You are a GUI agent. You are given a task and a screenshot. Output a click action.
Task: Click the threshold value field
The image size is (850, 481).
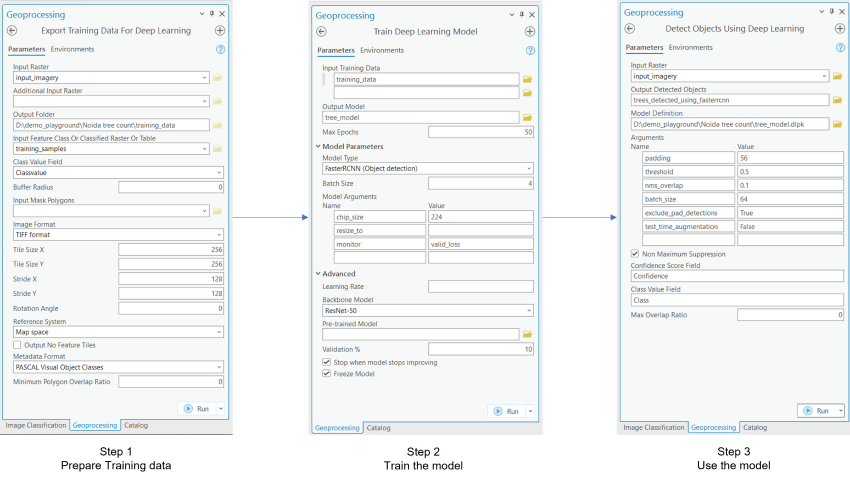[787, 171]
